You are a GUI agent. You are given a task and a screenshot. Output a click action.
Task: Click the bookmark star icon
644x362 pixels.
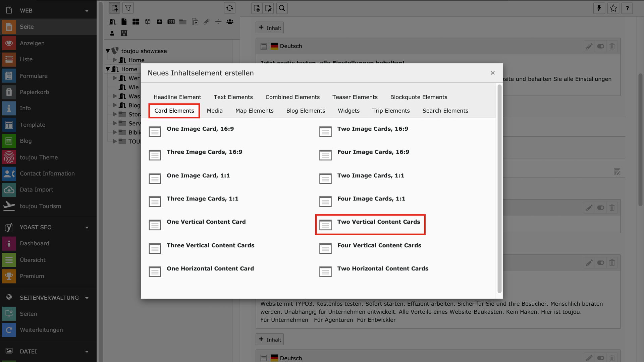click(613, 8)
